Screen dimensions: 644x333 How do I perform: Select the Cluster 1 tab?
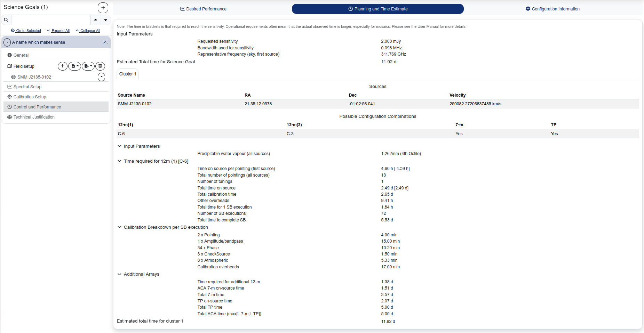point(128,74)
